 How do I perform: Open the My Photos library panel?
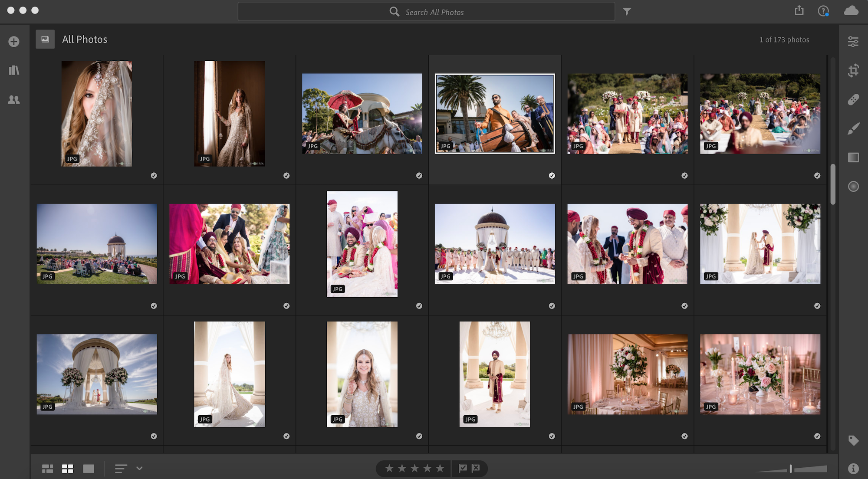point(14,70)
